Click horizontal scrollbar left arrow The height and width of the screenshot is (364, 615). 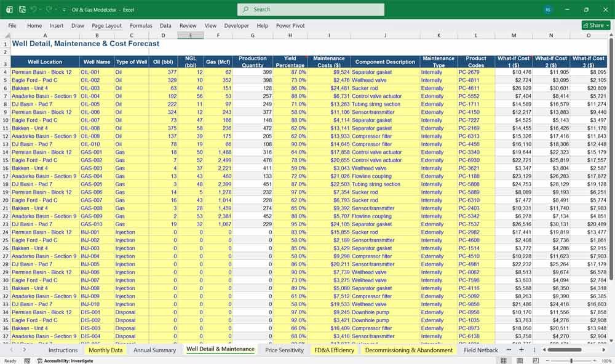click(544, 349)
